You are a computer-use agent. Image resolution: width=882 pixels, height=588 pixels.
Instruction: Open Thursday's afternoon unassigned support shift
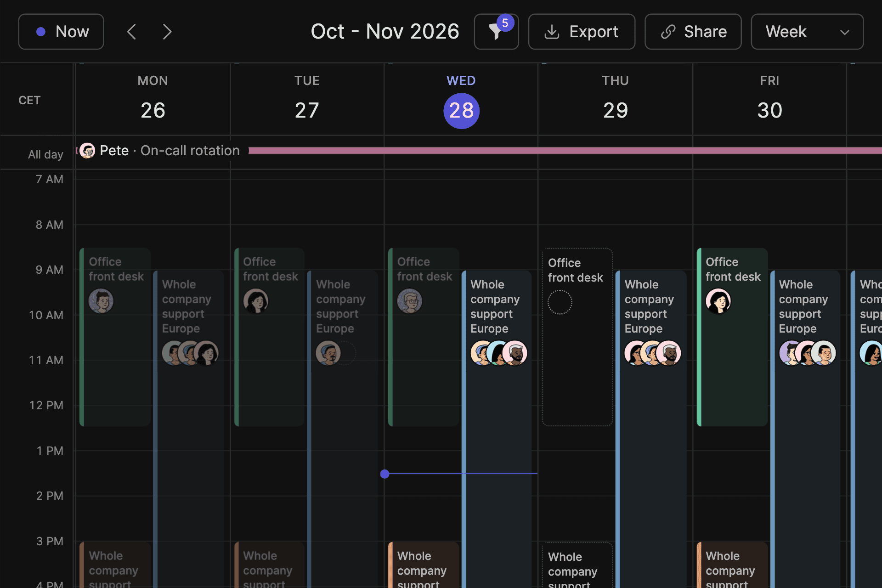coord(577,565)
